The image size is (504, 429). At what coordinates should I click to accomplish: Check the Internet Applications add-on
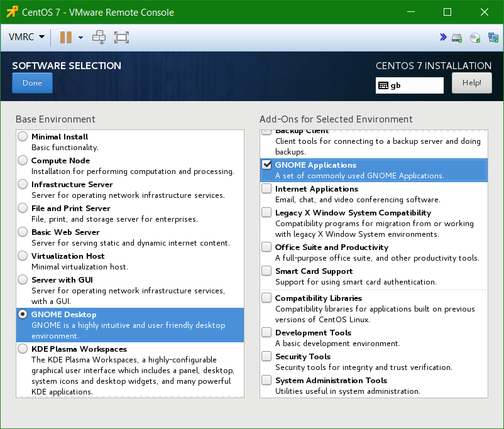pos(266,188)
